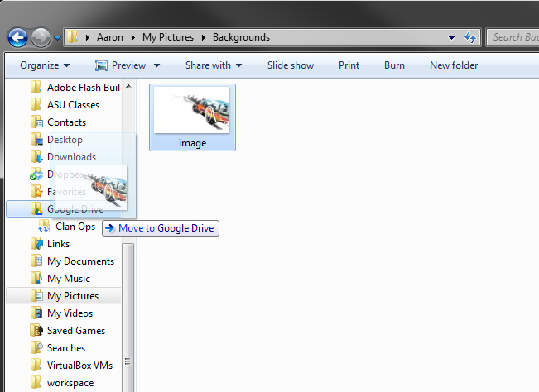Open recent pages dropdown beside Forward arrow

point(57,38)
